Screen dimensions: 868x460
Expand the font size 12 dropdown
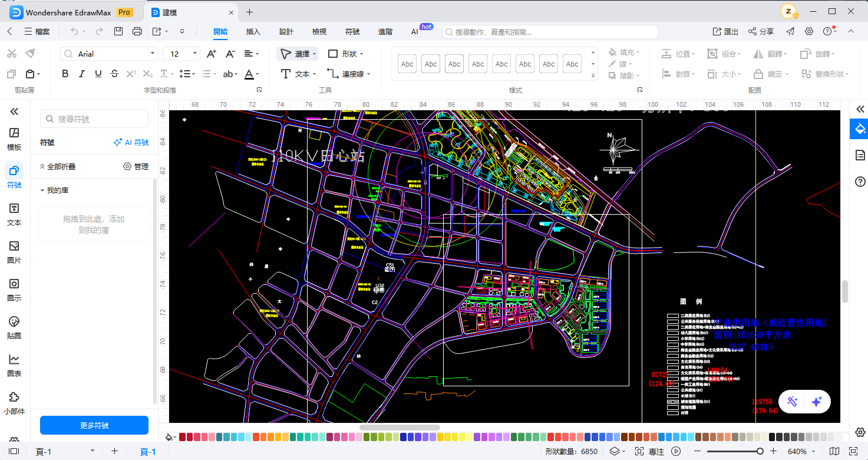(x=196, y=54)
